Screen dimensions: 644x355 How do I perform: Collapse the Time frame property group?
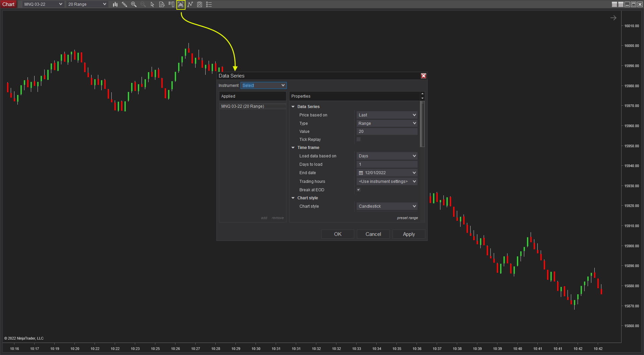[293, 148]
